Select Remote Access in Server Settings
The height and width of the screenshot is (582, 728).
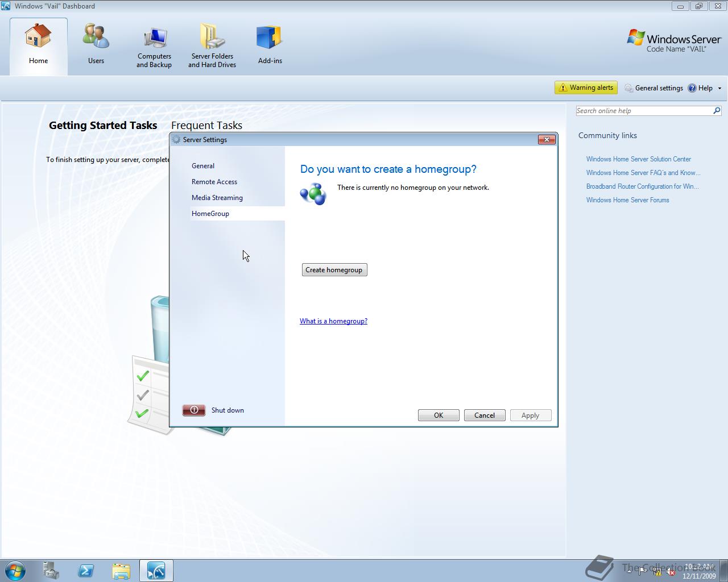click(x=214, y=182)
